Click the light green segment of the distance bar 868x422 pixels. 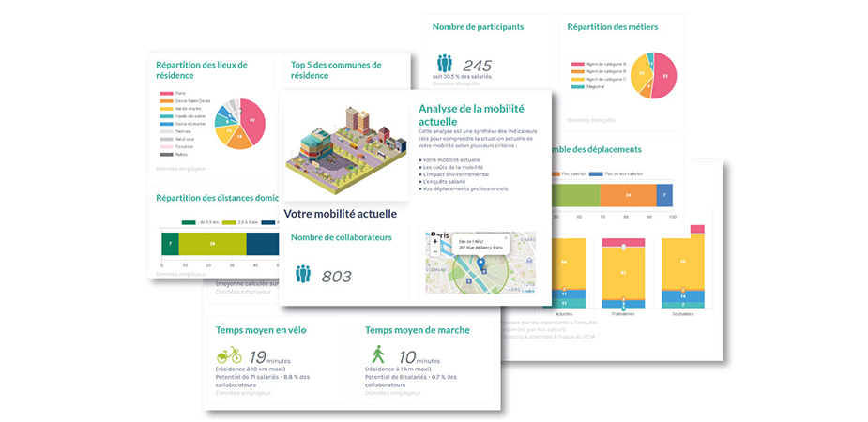(212, 243)
